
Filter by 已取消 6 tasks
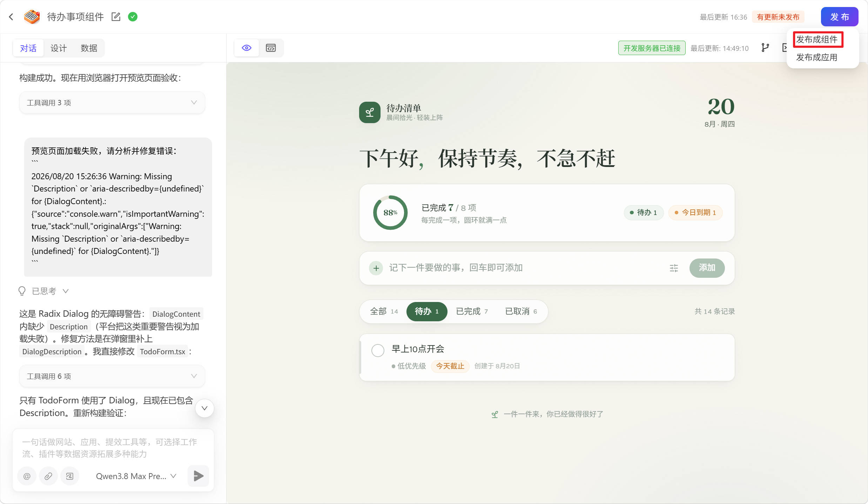521,311
